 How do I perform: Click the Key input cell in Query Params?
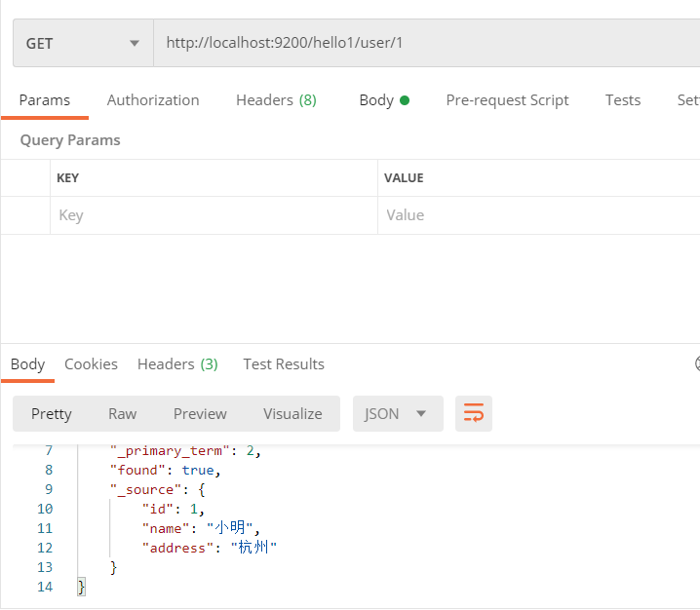(214, 215)
